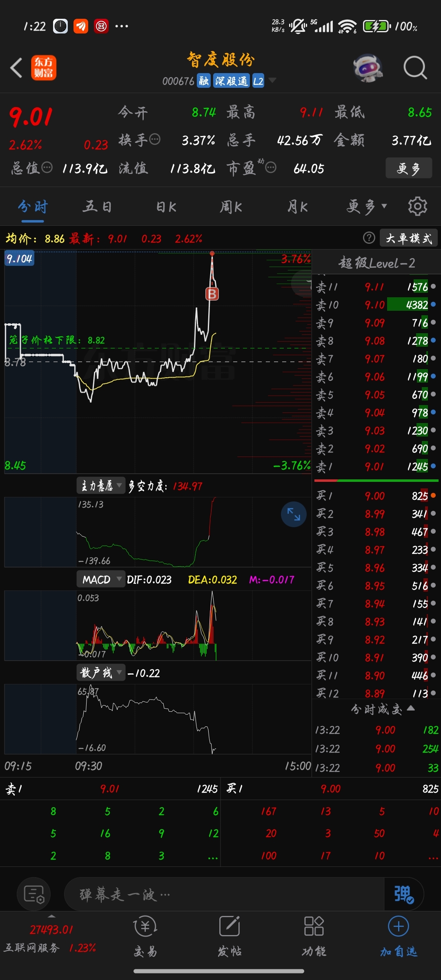Open the search magnifier icon
The width and height of the screenshot is (441, 980).
pos(415,68)
